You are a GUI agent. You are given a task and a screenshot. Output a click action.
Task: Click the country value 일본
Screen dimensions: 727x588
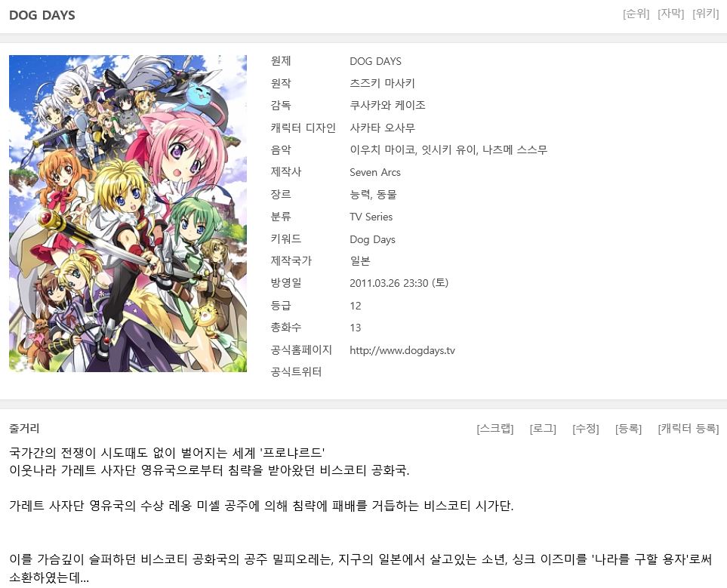click(360, 260)
